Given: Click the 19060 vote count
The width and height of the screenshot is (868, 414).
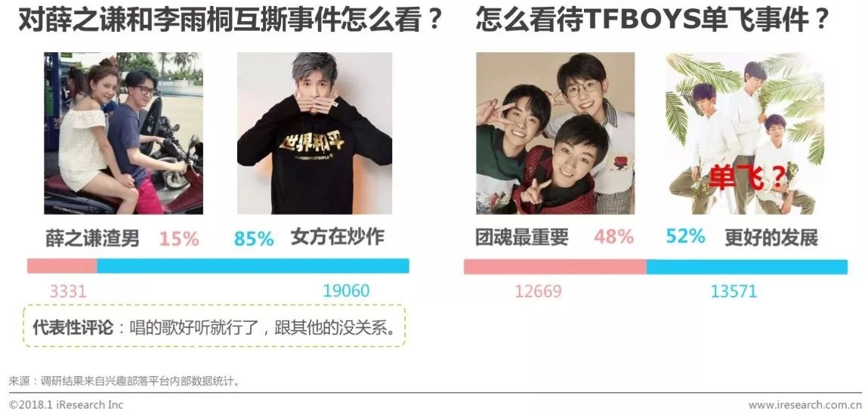Looking at the screenshot, I should point(346,291).
